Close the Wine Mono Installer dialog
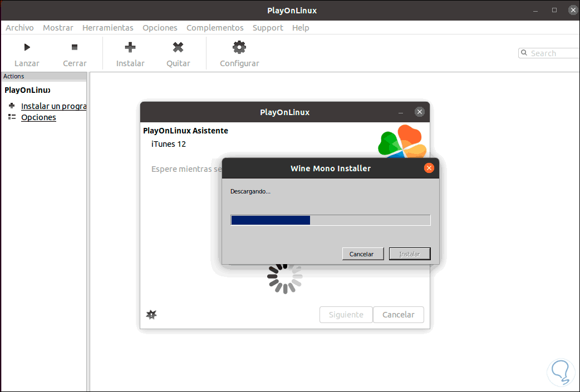This screenshot has height=392, width=580. pyautogui.click(x=429, y=168)
